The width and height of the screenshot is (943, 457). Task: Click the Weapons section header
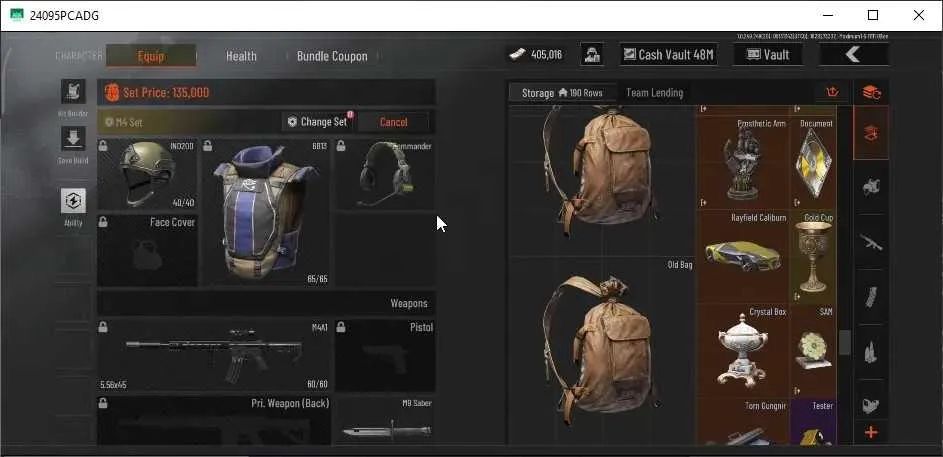tap(266, 303)
